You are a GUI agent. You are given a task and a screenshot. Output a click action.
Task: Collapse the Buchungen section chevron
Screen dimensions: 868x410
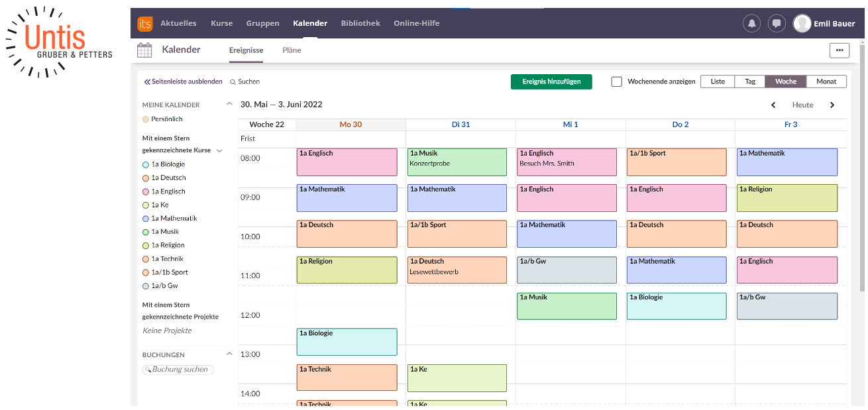(x=229, y=354)
